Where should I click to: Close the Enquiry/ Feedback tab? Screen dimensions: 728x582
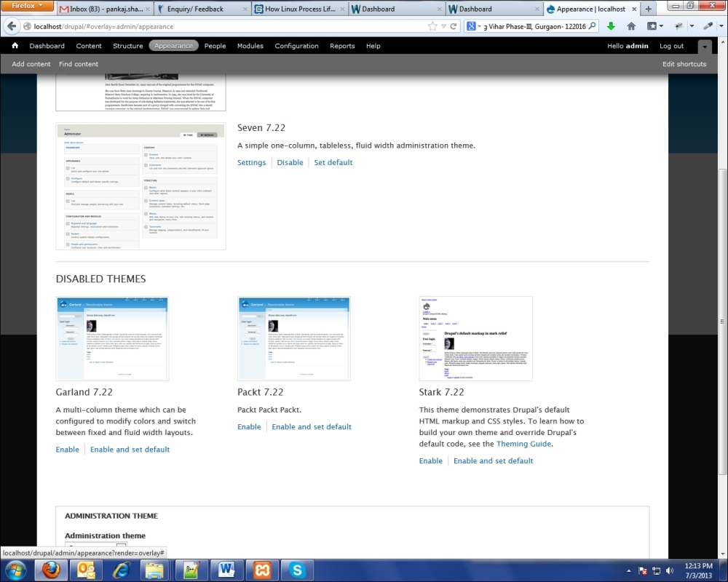tap(245, 9)
